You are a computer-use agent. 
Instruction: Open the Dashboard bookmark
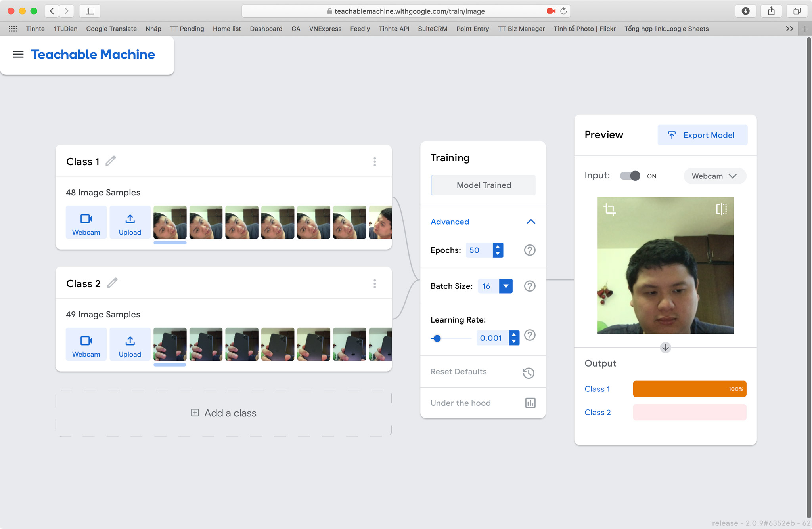click(266, 29)
